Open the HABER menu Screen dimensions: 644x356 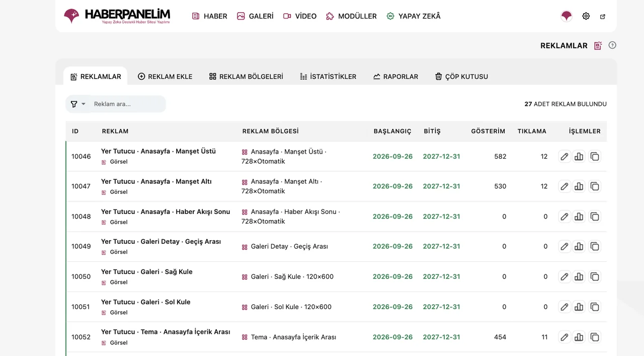[x=209, y=16]
